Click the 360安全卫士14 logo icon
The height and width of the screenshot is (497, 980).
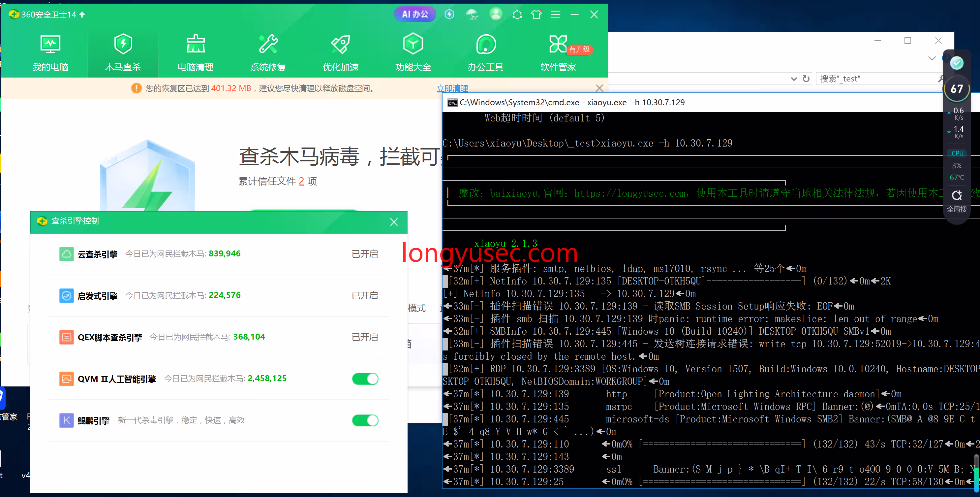click(14, 15)
